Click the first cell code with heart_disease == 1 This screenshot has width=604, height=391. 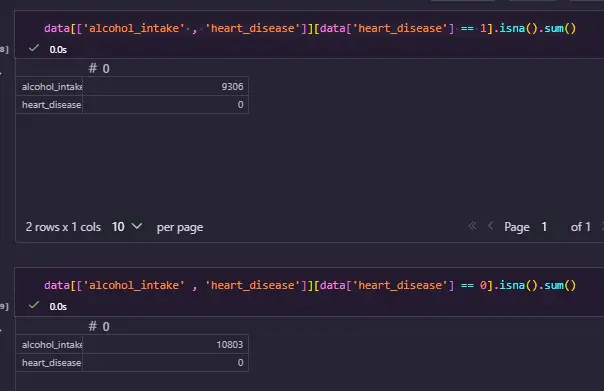click(310, 28)
